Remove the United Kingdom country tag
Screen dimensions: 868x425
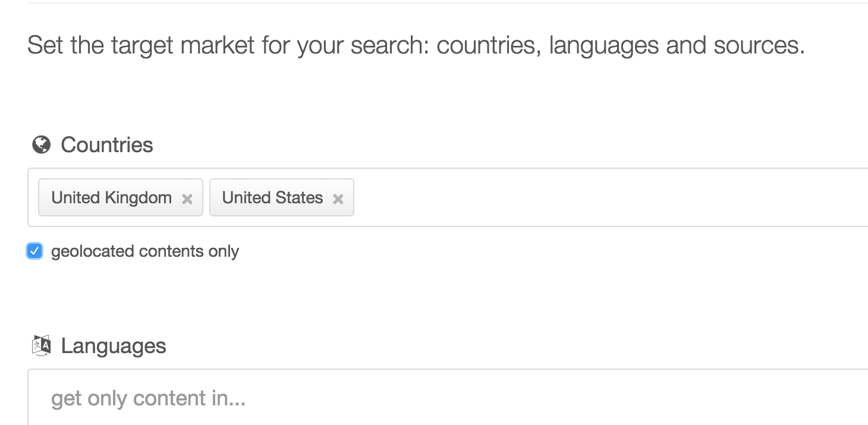point(187,199)
